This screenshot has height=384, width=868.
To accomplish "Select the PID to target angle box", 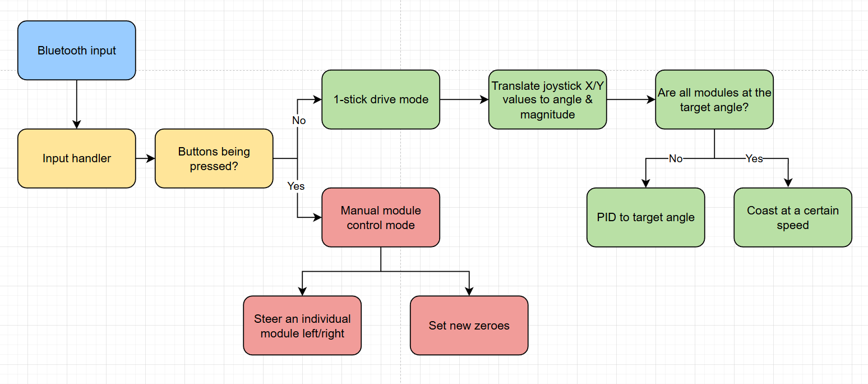I will coord(645,217).
